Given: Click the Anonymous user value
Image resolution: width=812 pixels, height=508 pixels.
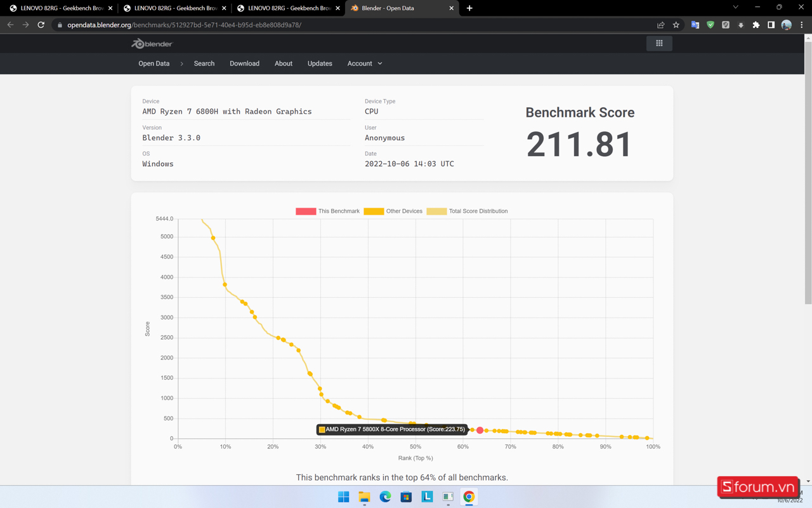Looking at the screenshot, I should [384, 138].
